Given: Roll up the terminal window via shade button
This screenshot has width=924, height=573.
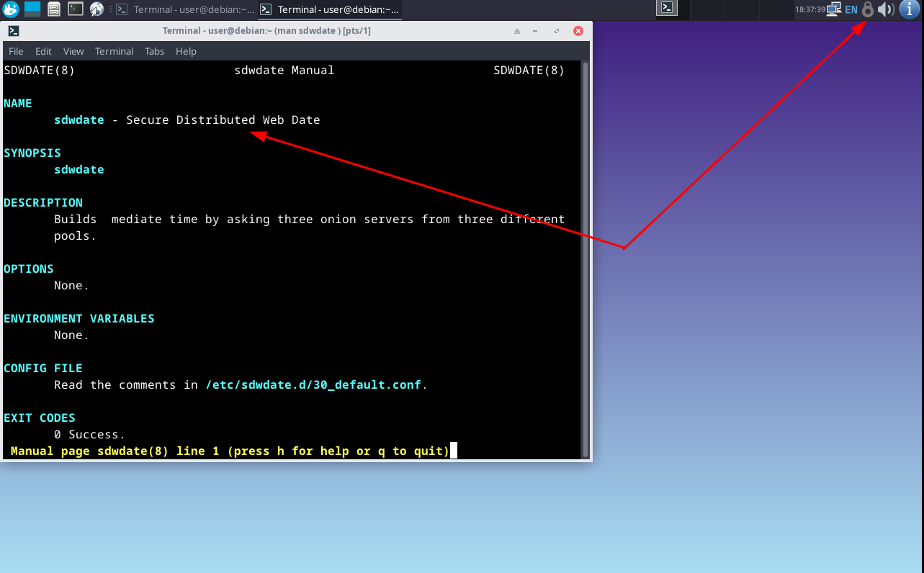Looking at the screenshot, I should (516, 31).
